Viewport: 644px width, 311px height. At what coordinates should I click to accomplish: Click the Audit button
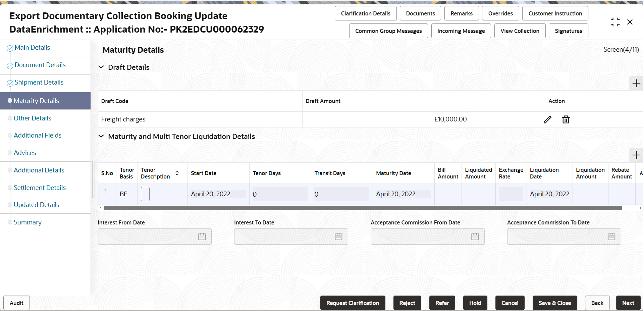[16, 303]
